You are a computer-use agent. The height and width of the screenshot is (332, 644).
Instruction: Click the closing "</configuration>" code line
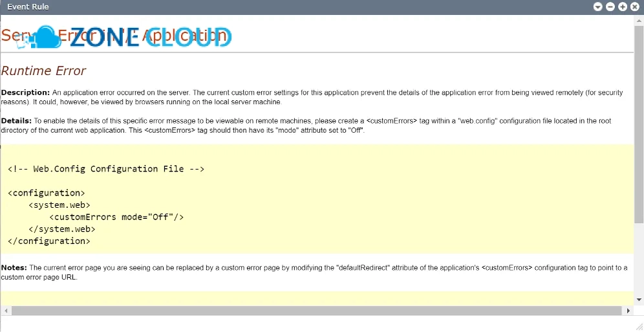click(x=49, y=241)
